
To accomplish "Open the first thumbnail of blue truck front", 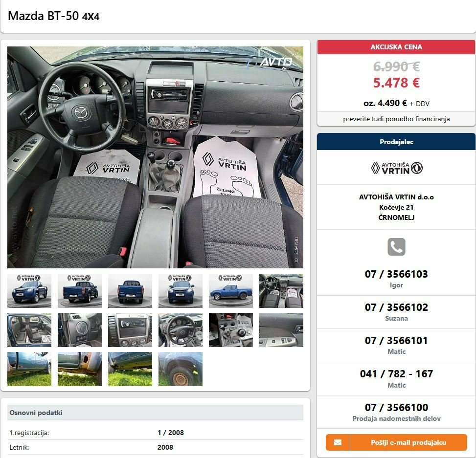I will click(x=29, y=291).
